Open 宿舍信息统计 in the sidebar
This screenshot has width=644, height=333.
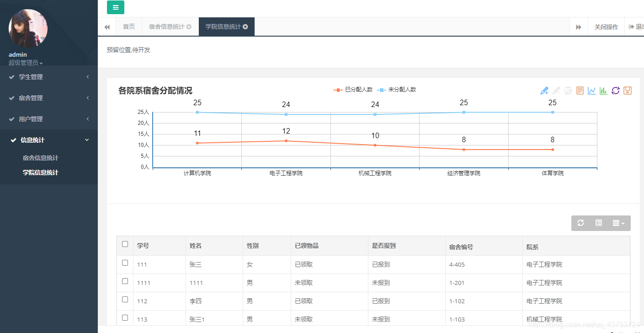click(x=40, y=158)
